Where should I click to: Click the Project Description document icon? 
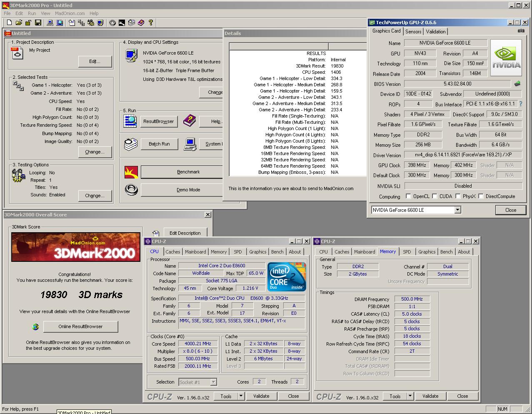coord(17,53)
